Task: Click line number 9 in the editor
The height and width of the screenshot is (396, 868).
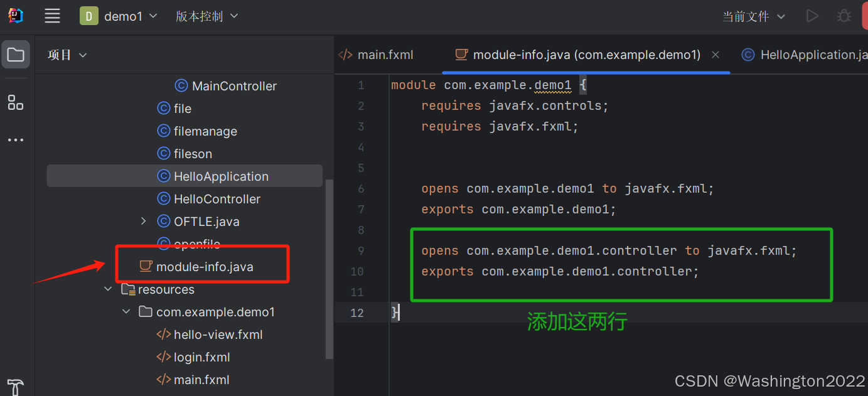Action: tap(361, 250)
